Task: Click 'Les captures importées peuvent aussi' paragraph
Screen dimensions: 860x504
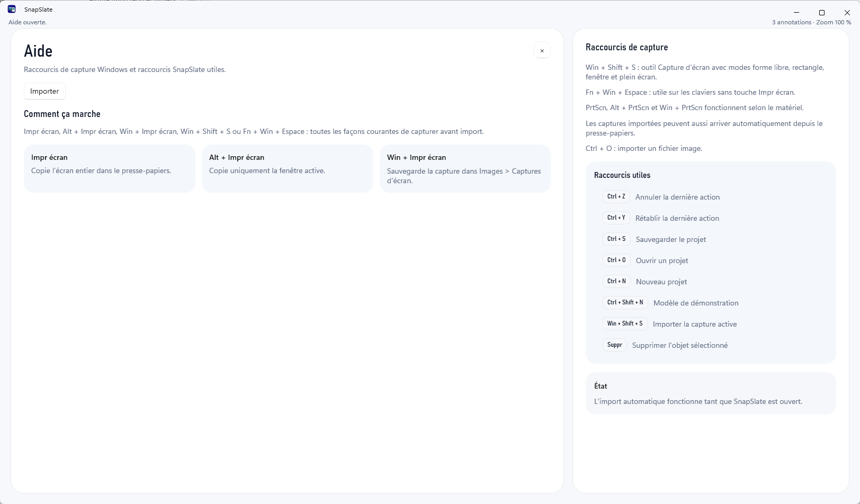Action: (704, 128)
